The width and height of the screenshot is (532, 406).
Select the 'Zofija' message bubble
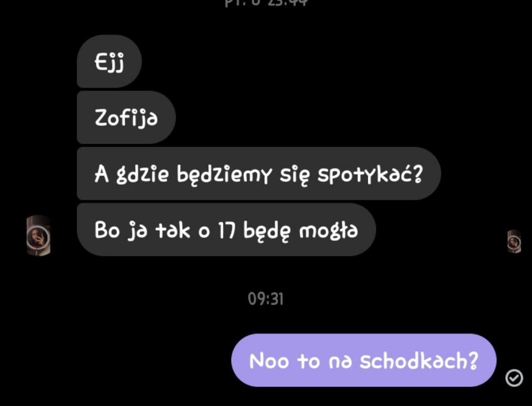[x=126, y=117]
